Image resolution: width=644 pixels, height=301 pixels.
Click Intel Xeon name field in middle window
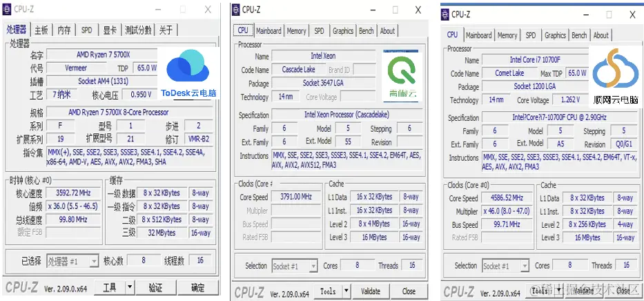(x=323, y=56)
